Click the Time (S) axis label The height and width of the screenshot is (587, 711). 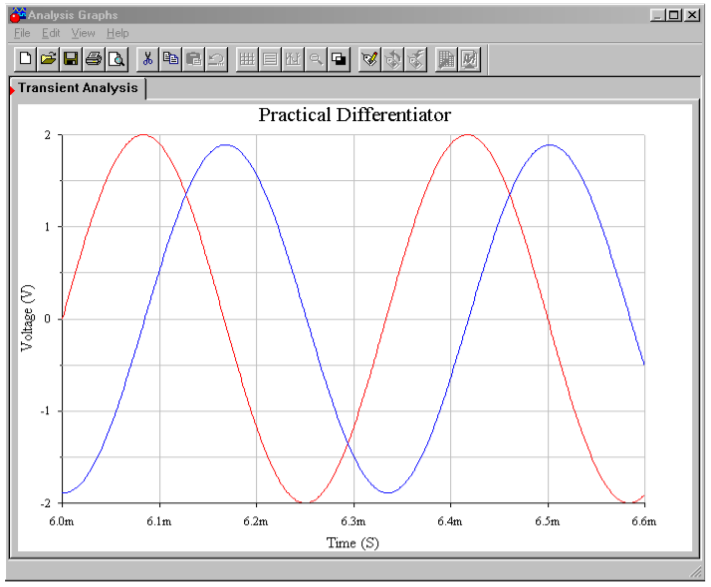(x=352, y=543)
